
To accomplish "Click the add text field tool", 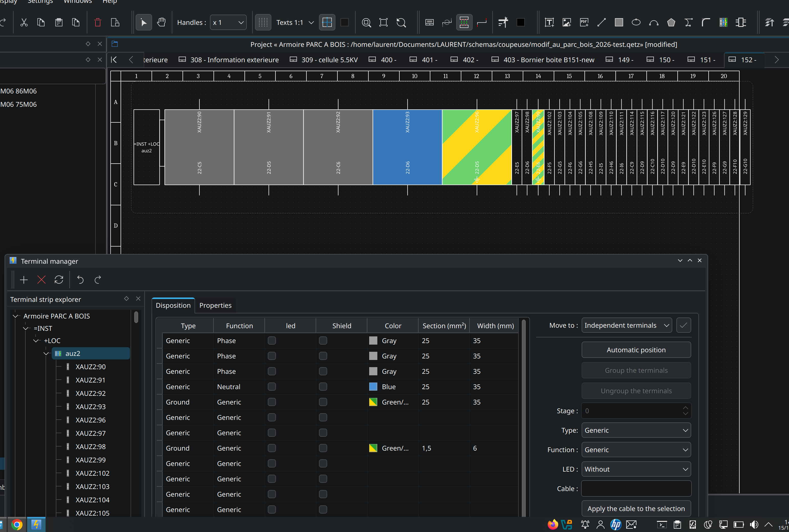I will click(x=549, y=22).
